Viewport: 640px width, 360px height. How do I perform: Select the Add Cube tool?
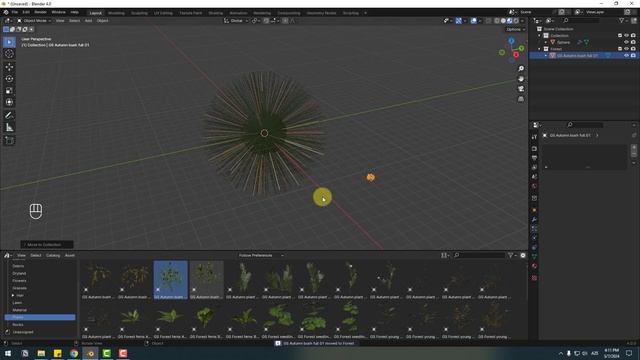(x=9, y=140)
